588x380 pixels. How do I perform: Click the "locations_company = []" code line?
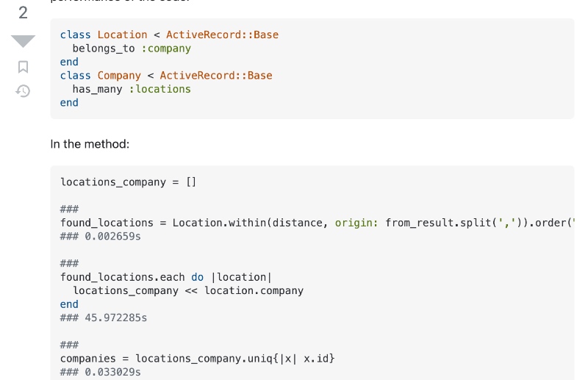coord(128,182)
